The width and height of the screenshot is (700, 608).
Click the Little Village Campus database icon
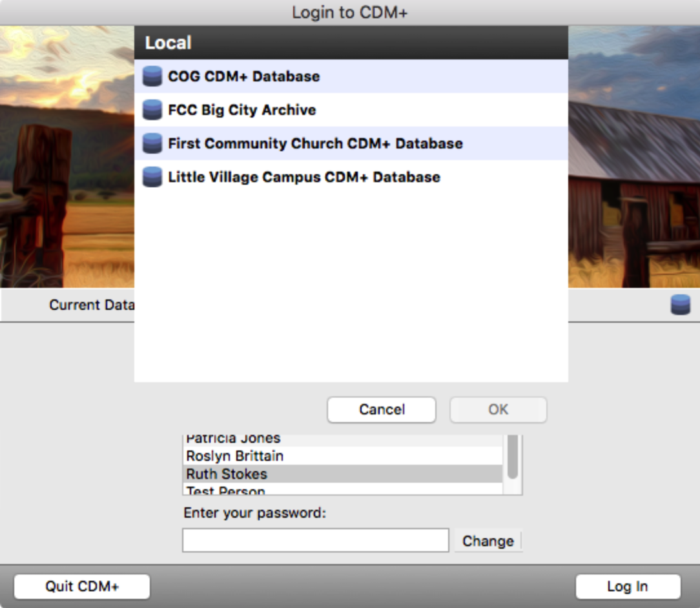coord(152,177)
